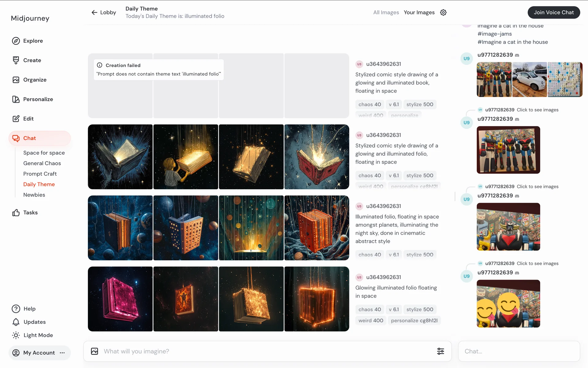Click the Join Voice Chat button

pyautogui.click(x=553, y=13)
